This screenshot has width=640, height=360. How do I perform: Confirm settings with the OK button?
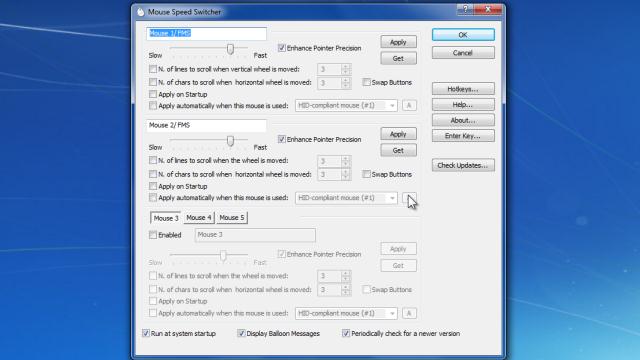click(x=463, y=35)
